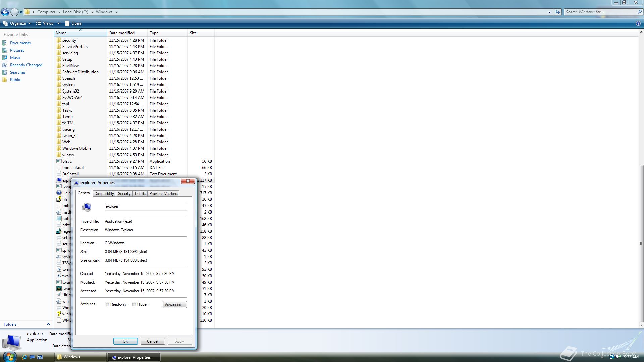644x362 pixels.
Task: Expand arrow after Local Disk (C:) breadcrumb
Action: (92, 12)
